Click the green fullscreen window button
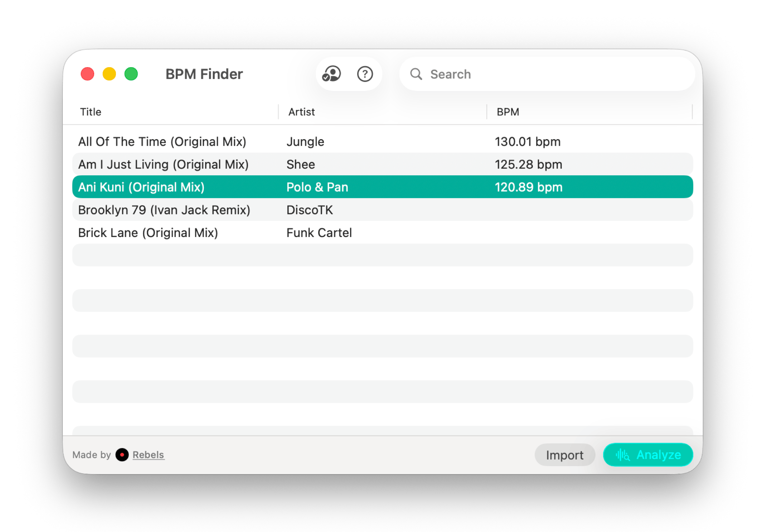Viewport: 767px width, 532px height. pyautogui.click(x=131, y=74)
